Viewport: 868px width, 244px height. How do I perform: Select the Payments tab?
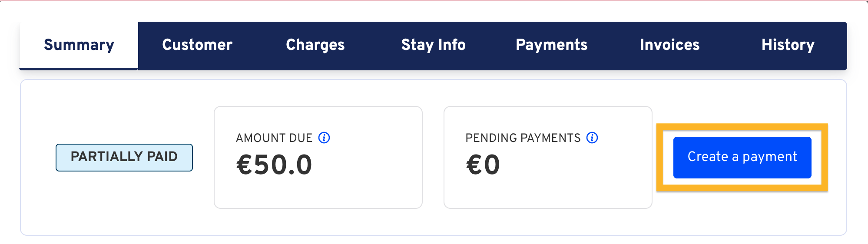(552, 45)
